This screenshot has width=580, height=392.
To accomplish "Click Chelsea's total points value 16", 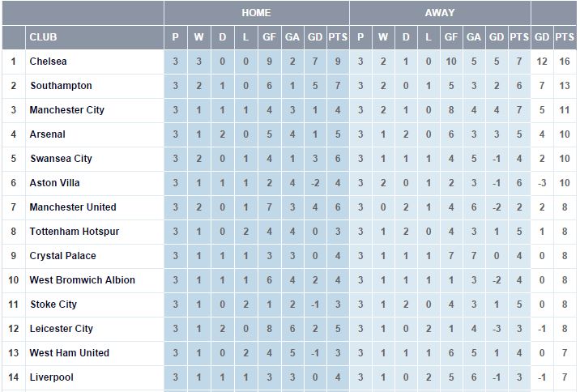I will click(x=565, y=62).
